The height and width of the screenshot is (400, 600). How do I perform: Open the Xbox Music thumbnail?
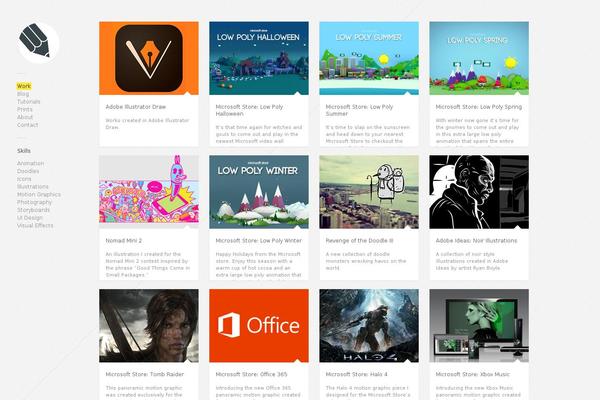[x=479, y=326]
